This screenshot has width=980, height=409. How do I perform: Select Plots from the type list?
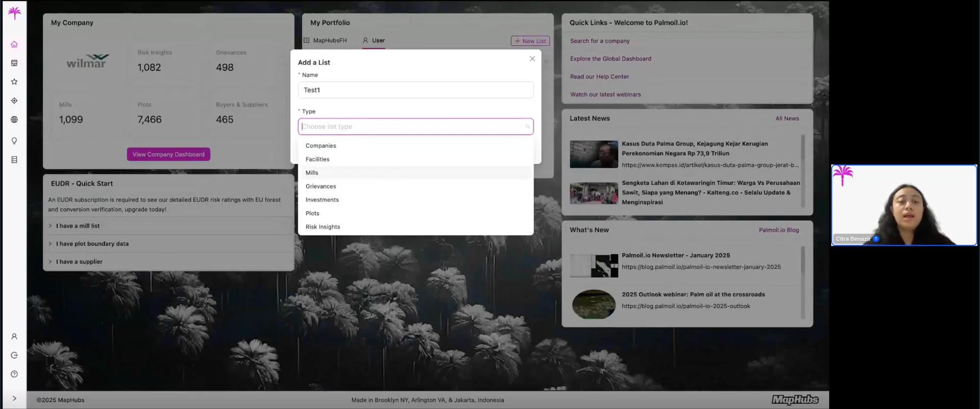[416, 213]
